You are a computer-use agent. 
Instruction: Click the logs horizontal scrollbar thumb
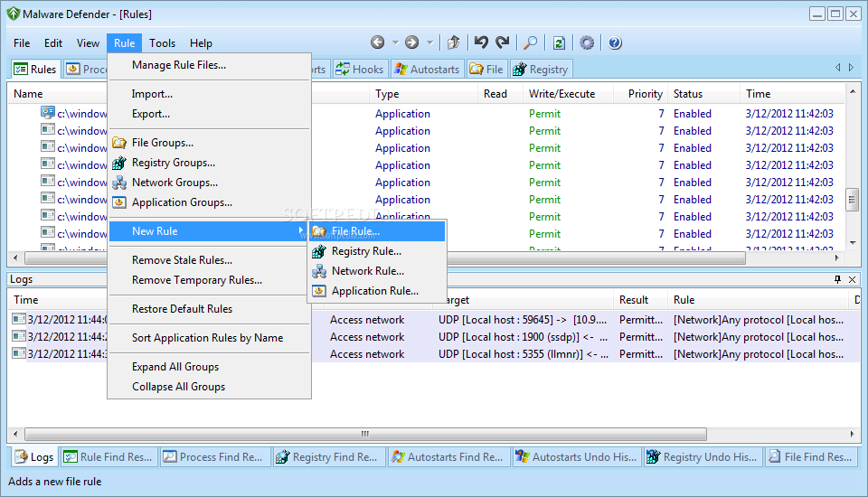tap(365, 434)
